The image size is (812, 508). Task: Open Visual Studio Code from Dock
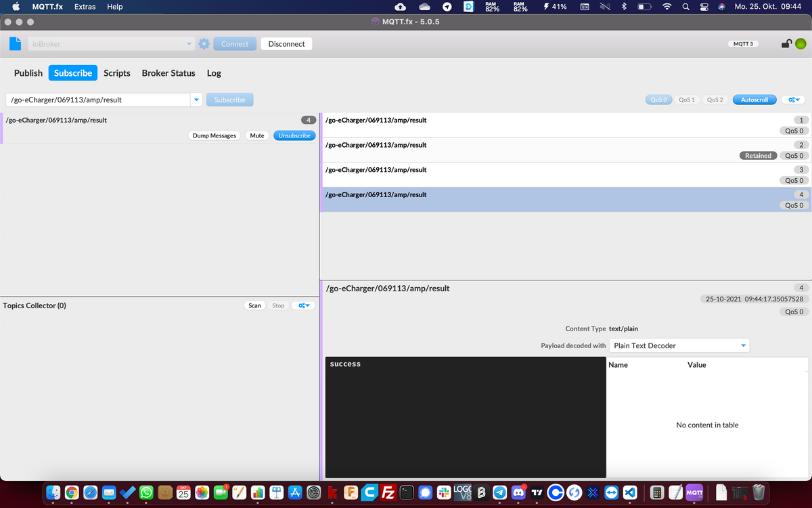(629, 492)
